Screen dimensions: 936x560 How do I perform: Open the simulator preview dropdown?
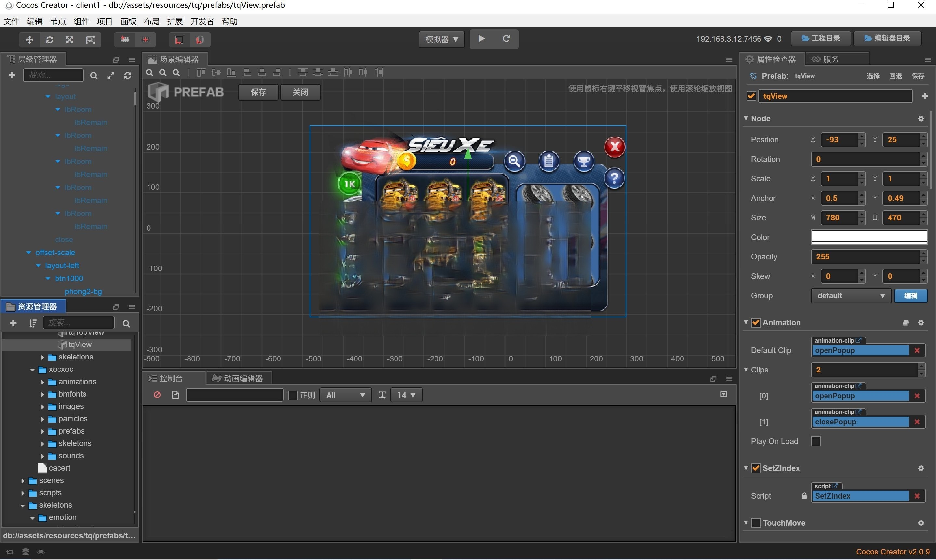pyautogui.click(x=441, y=39)
